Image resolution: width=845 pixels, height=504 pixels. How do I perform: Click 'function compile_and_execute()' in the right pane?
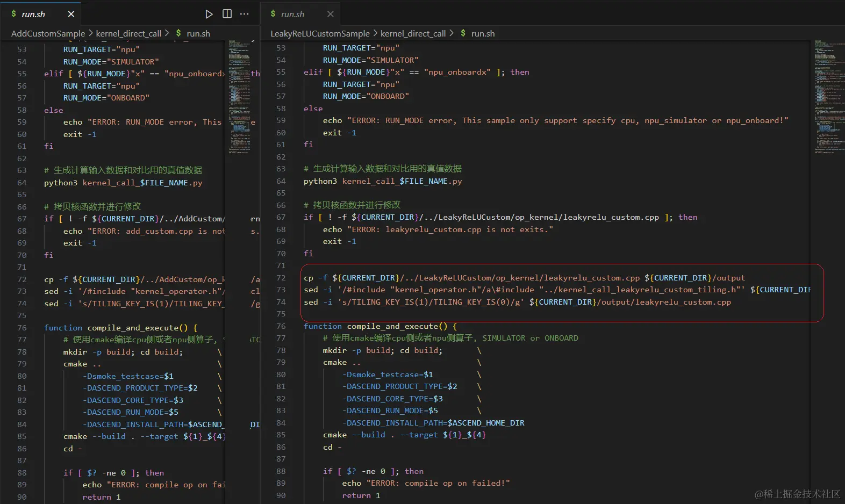(x=380, y=326)
